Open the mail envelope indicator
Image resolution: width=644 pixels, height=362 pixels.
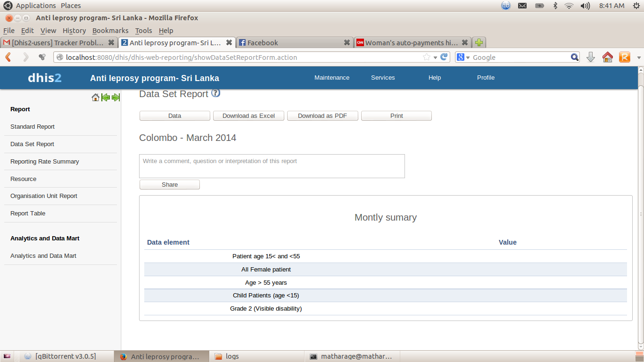tap(522, 6)
